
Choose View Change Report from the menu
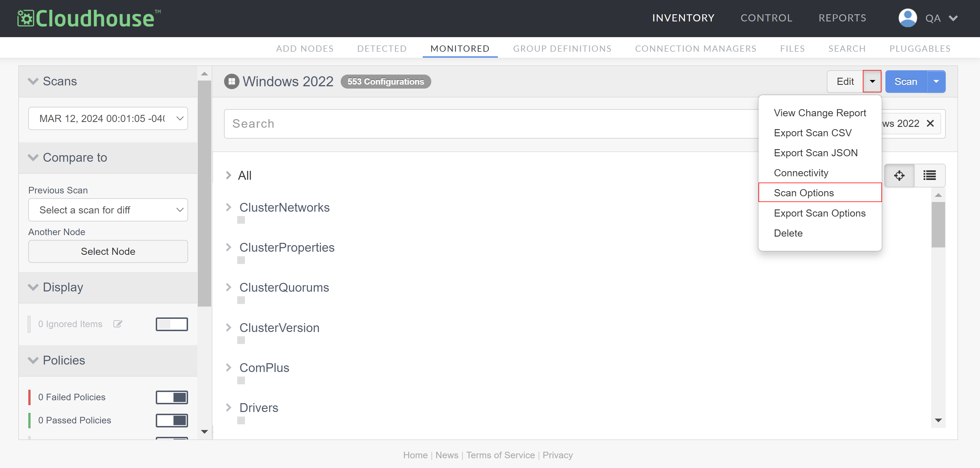[x=820, y=113]
